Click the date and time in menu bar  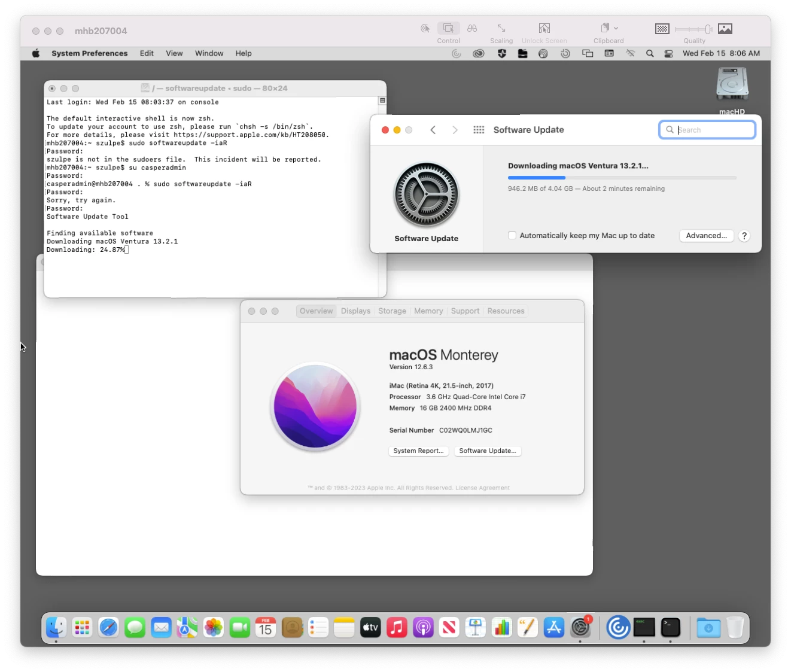click(x=721, y=53)
